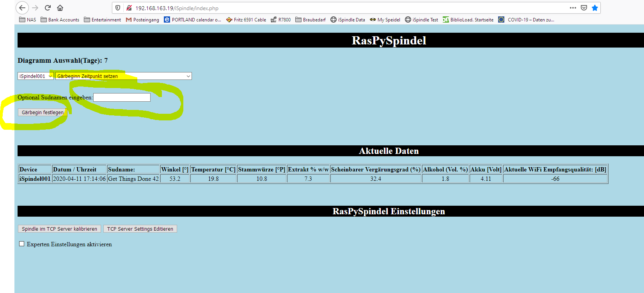Open the page actions three-dots menu
Image resolution: width=644 pixels, height=293 pixels.
(573, 8)
